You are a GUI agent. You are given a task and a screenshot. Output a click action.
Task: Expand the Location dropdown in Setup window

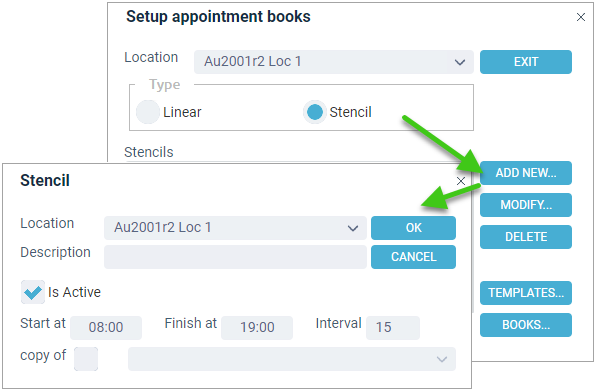click(334, 62)
